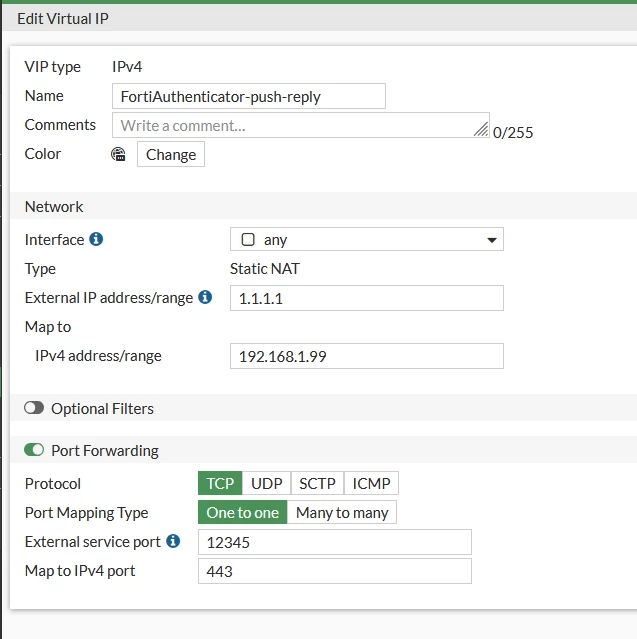Click the Comments text area
This screenshot has width=637, height=639.
coord(301,125)
